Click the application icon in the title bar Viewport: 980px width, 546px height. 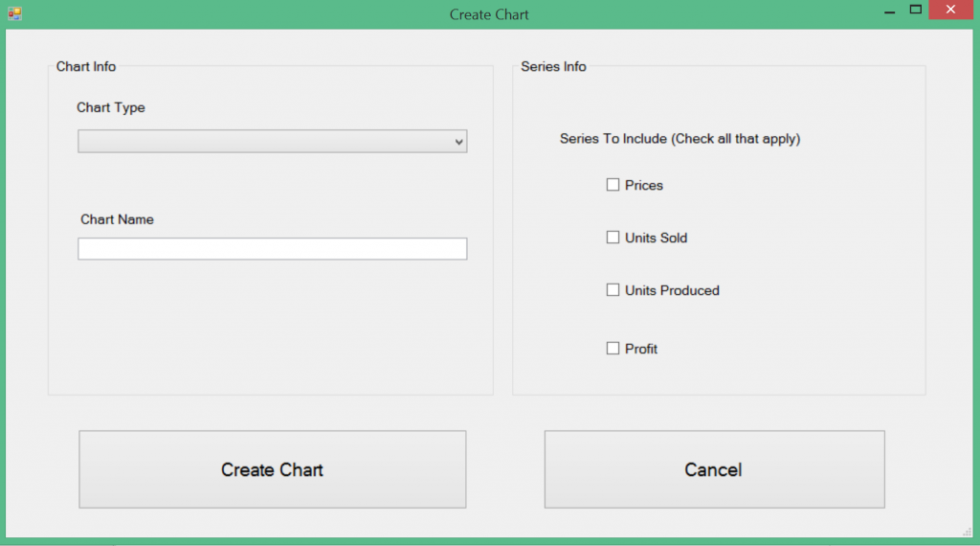coord(14,13)
